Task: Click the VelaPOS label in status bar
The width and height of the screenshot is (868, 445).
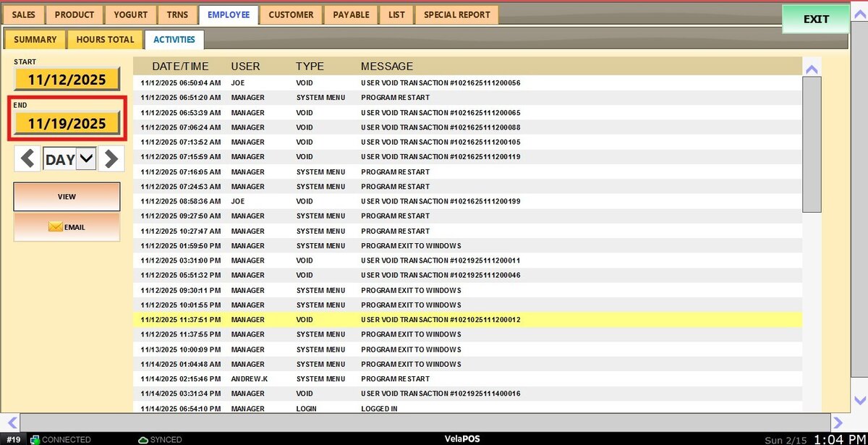Action: (x=461, y=439)
